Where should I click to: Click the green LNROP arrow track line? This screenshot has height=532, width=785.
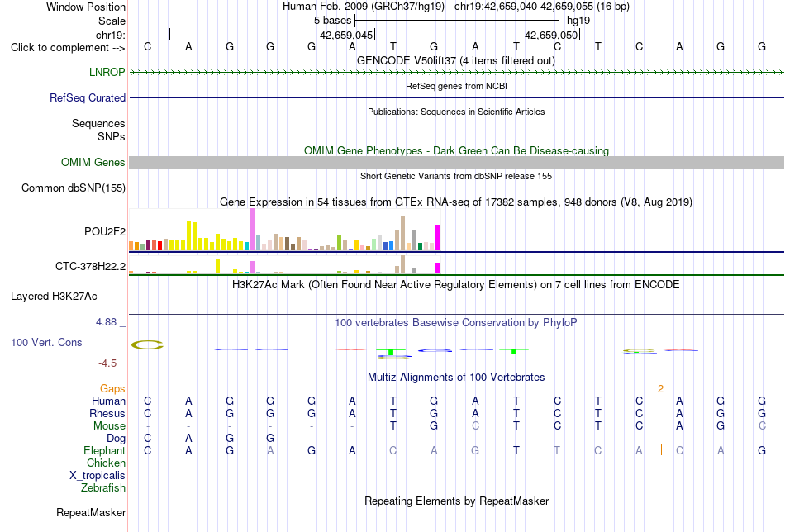point(457,73)
